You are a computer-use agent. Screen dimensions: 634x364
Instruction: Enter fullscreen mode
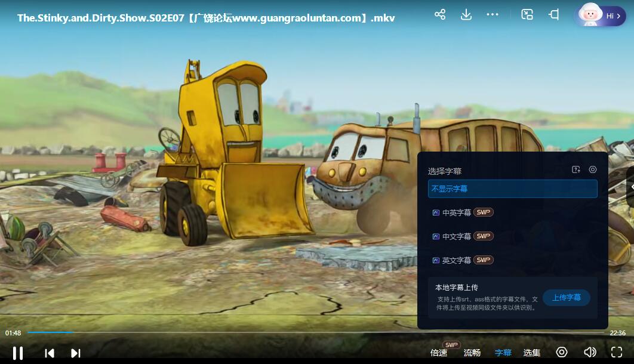point(617,352)
